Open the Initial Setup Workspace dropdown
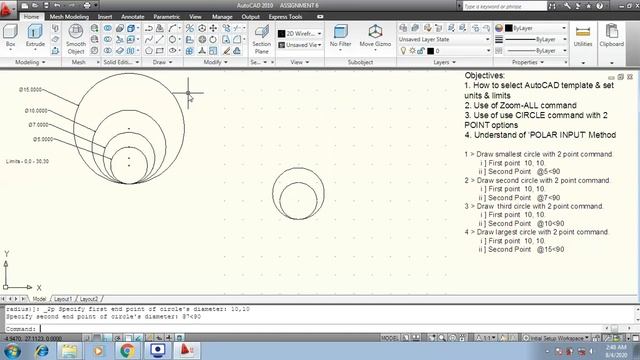640x360 pixels. pos(556,338)
